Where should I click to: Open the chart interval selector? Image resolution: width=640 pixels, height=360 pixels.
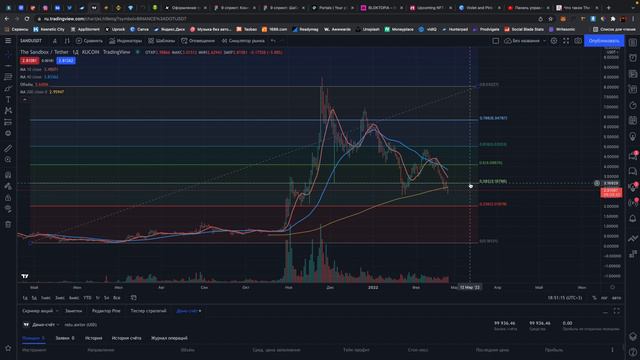[x=55, y=41]
